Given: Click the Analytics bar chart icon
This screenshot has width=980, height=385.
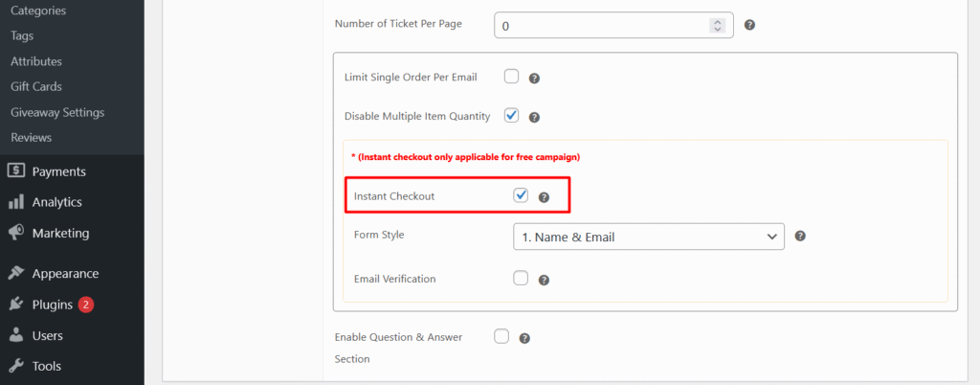Looking at the screenshot, I should [x=15, y=202].
